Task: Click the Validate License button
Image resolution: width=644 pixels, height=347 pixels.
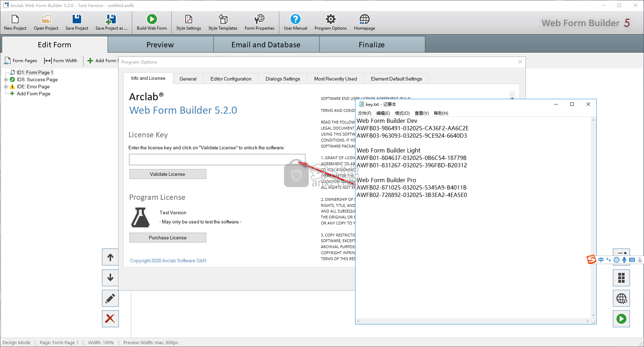Action: pos(168,174)
